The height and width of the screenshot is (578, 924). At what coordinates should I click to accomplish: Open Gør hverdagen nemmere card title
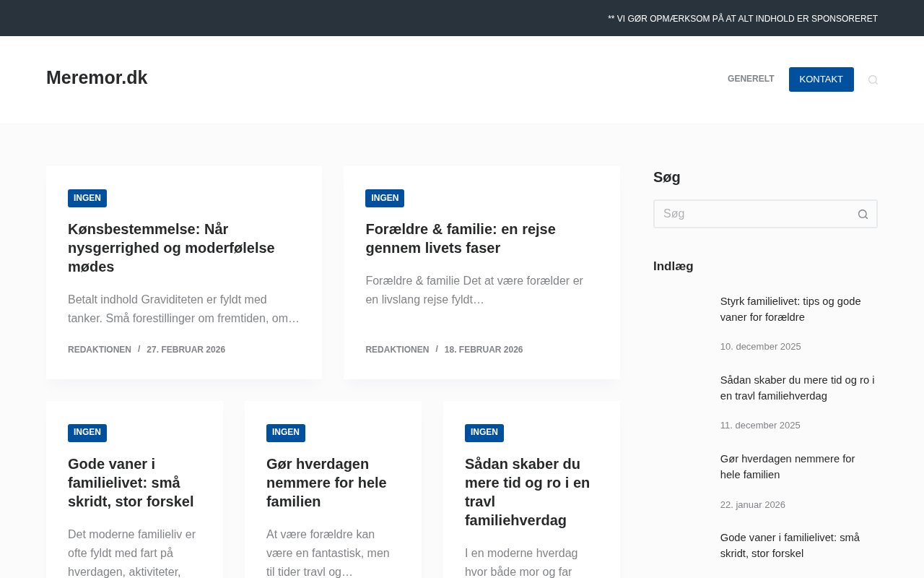(x=326, y=483)
